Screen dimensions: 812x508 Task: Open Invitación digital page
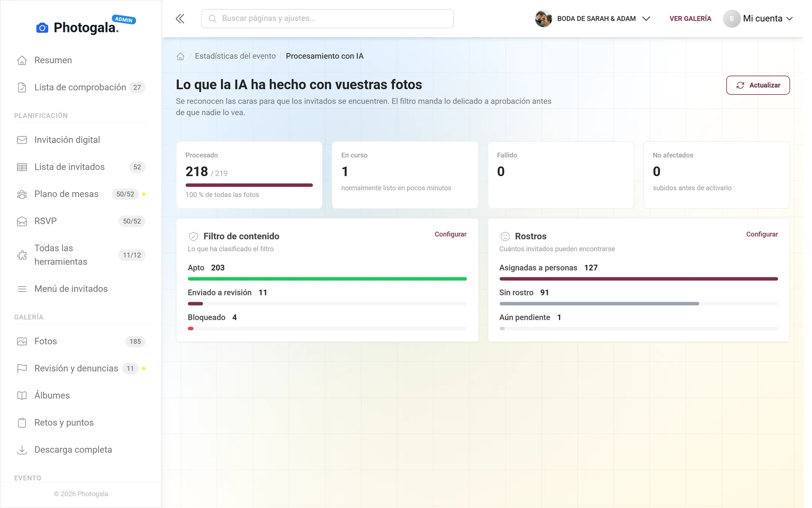click(81, 140)
